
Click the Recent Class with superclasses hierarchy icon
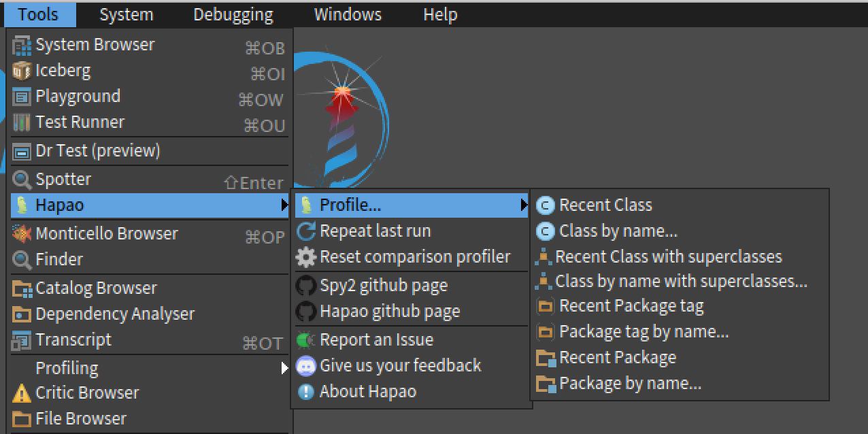point(544,257)
